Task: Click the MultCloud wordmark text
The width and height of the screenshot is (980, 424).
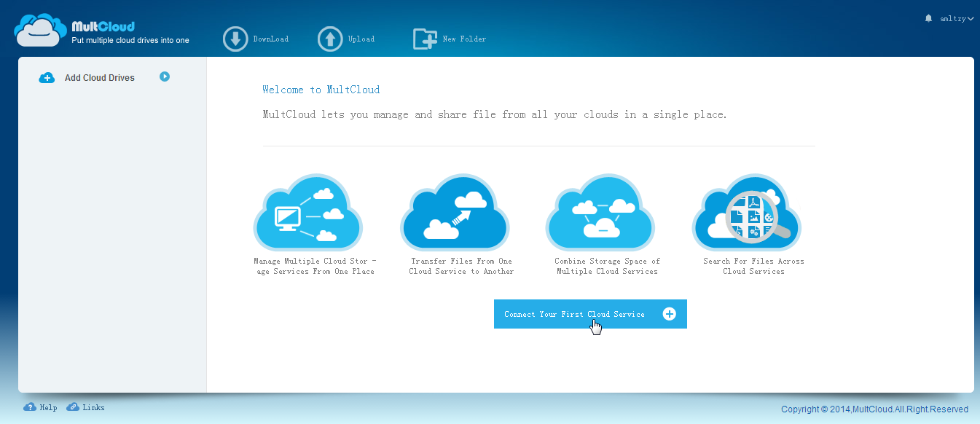Action: point(103,27)
